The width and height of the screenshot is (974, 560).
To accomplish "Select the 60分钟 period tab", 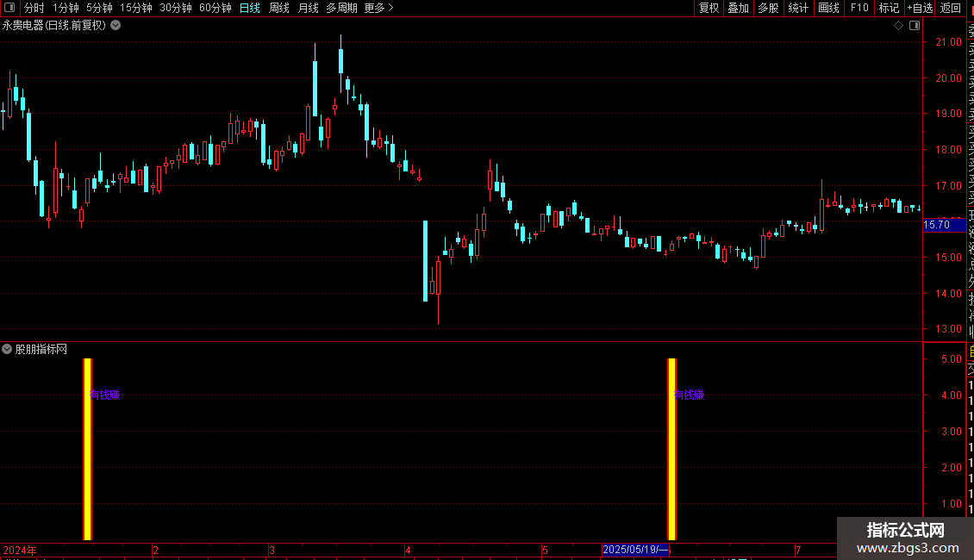I will 215,8.
